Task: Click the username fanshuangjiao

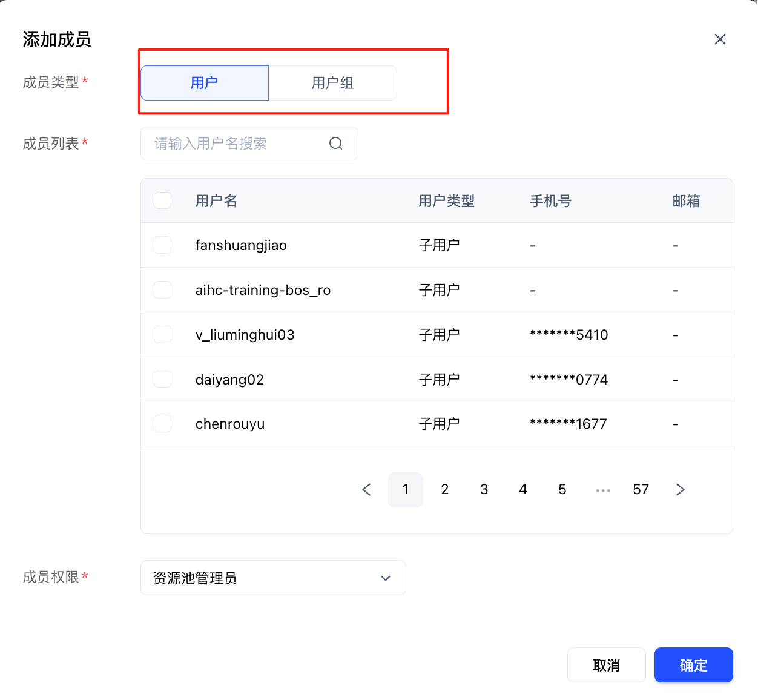Action: [241, 245]
